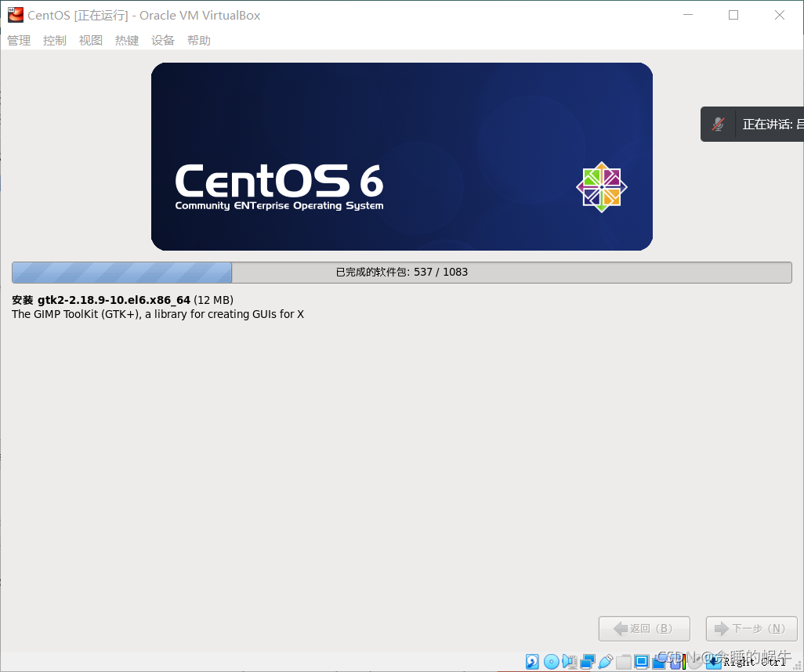
Task: Click the muted microphone icon in overlay
Action: coord(718,124)
